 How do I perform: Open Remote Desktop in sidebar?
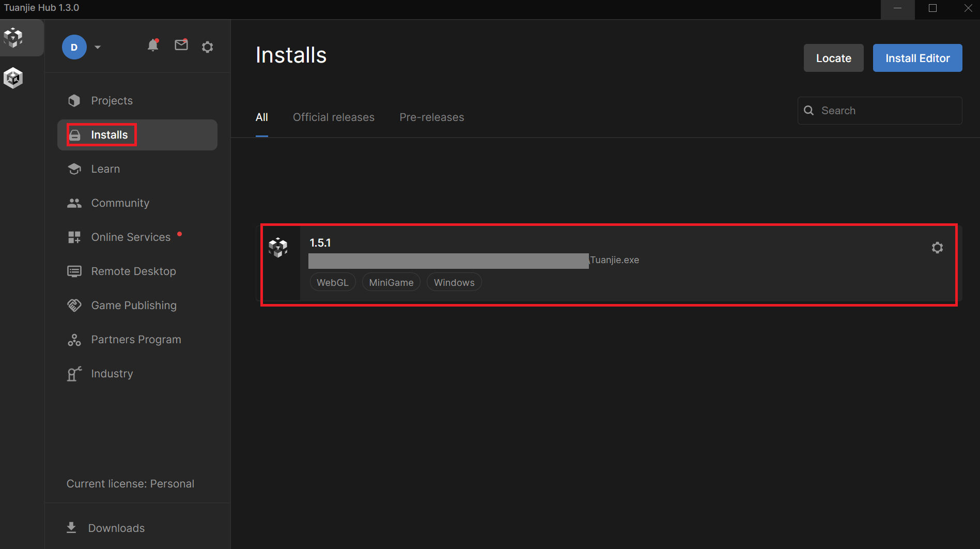tap(137, 271)
